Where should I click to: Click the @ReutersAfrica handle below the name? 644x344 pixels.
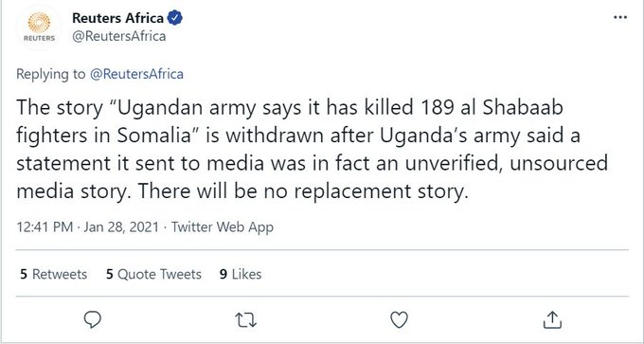point(119,36)
